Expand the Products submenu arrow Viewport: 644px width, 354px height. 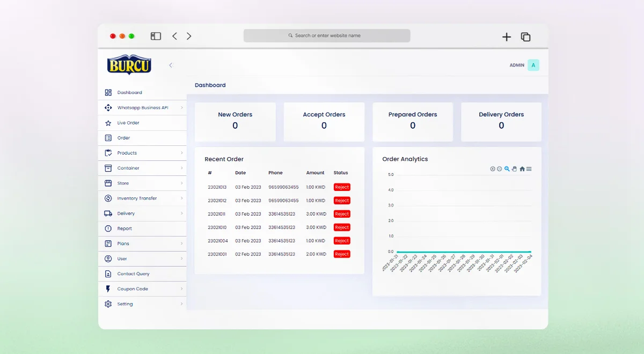[x=181, y=153]
